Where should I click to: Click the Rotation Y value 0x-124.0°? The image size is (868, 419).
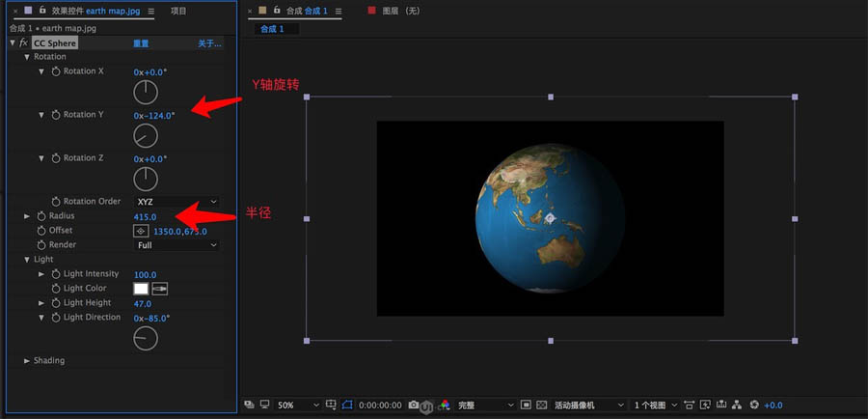coord(154,116)
